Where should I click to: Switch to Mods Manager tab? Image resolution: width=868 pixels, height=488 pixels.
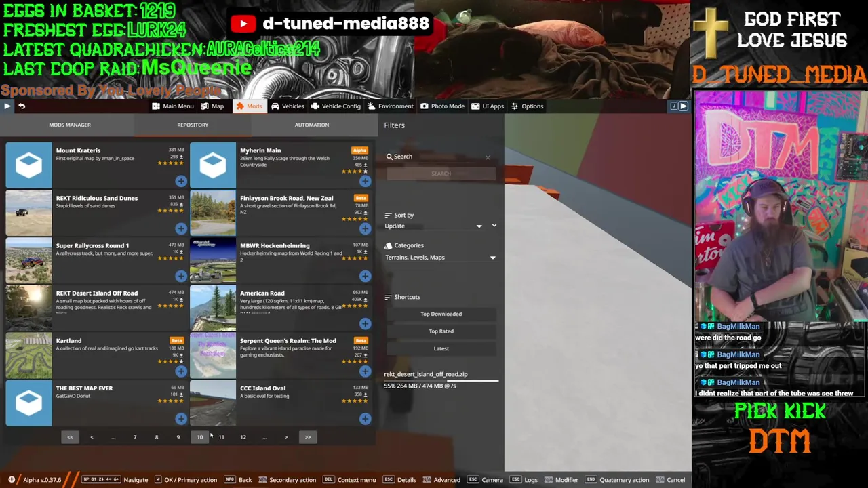coord(70,125)
